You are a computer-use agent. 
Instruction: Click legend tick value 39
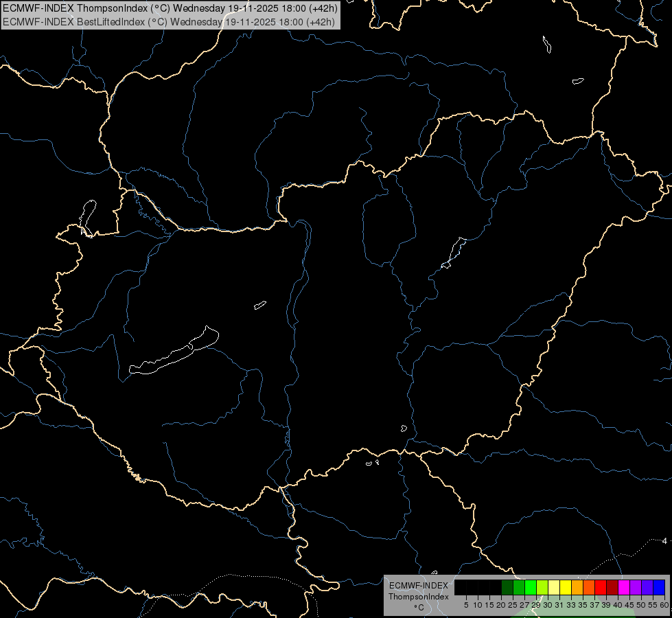[x=606, y=605]
